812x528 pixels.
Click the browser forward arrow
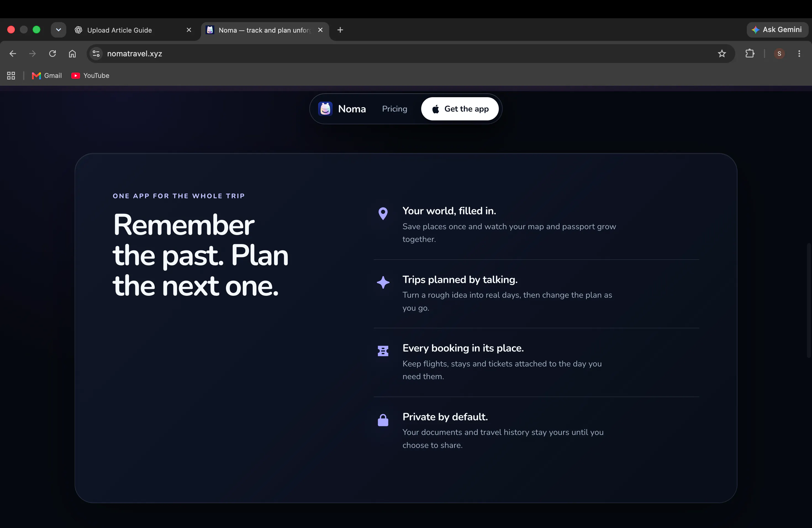point(32,54)
